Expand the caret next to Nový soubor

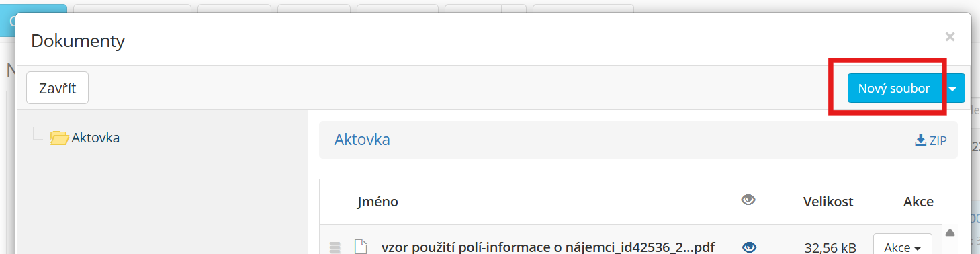point(953,88)
